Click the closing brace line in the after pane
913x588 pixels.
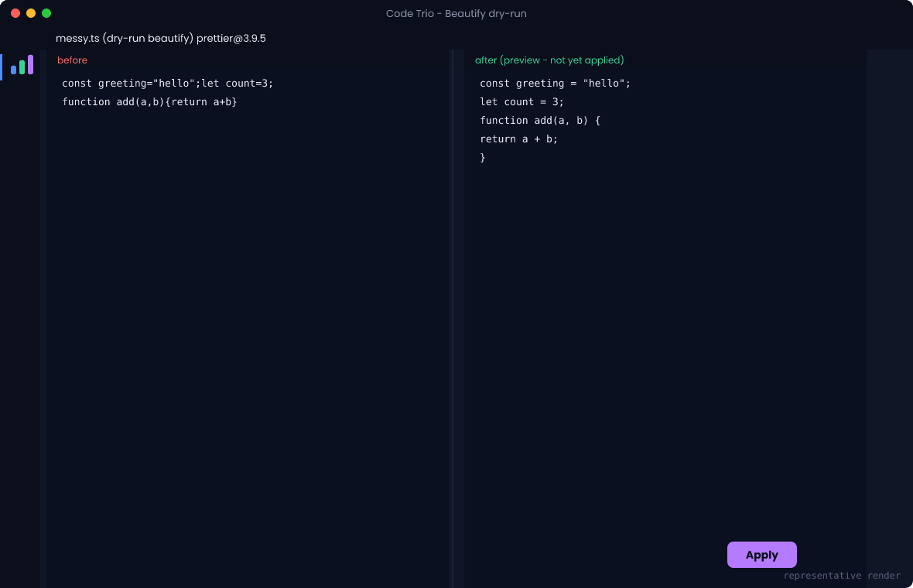483,158
